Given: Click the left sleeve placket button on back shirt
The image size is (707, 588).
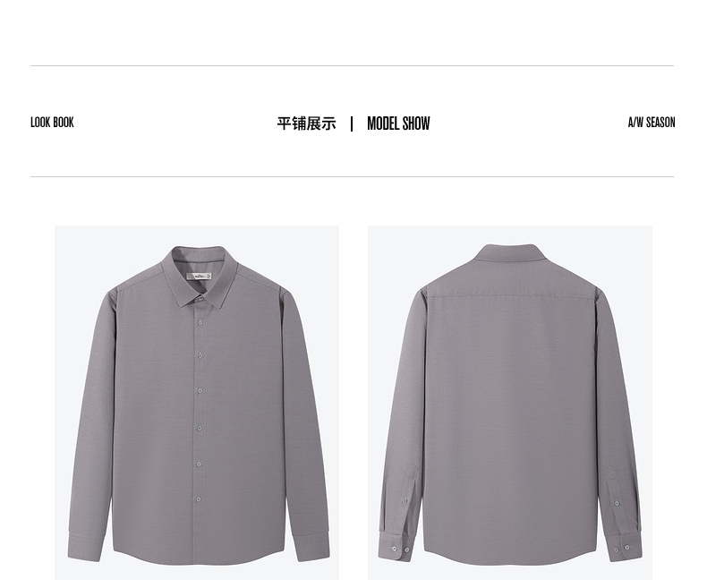Looking at the screenshot, I should pos(405,500).
